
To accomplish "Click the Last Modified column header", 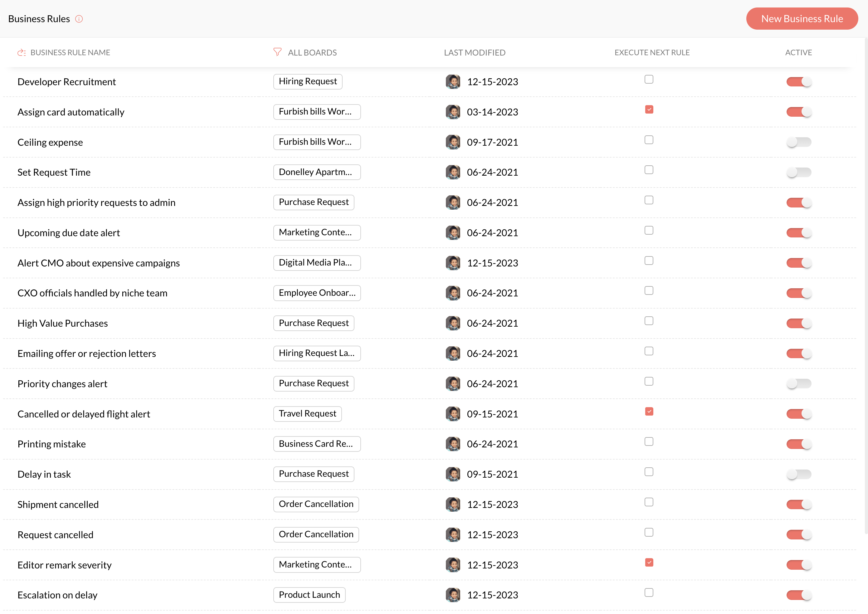I will tap(474, 52).
